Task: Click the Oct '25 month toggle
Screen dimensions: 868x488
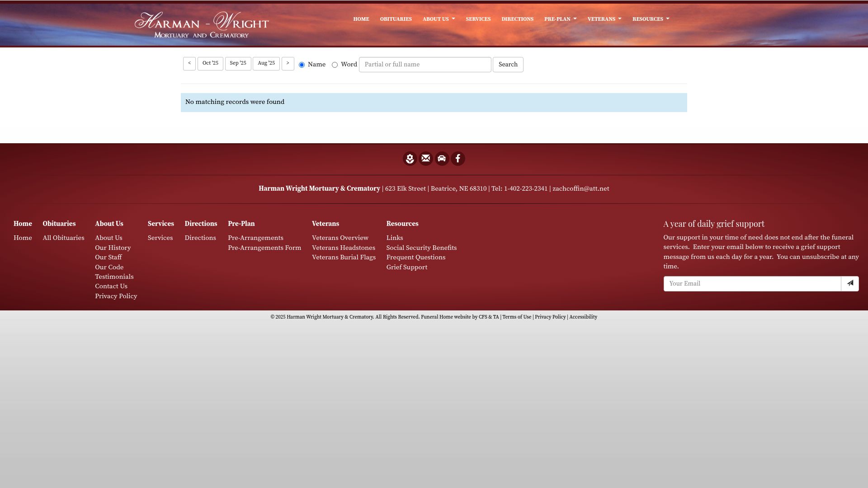Action: pyautogui.click(x=210, y=63)
